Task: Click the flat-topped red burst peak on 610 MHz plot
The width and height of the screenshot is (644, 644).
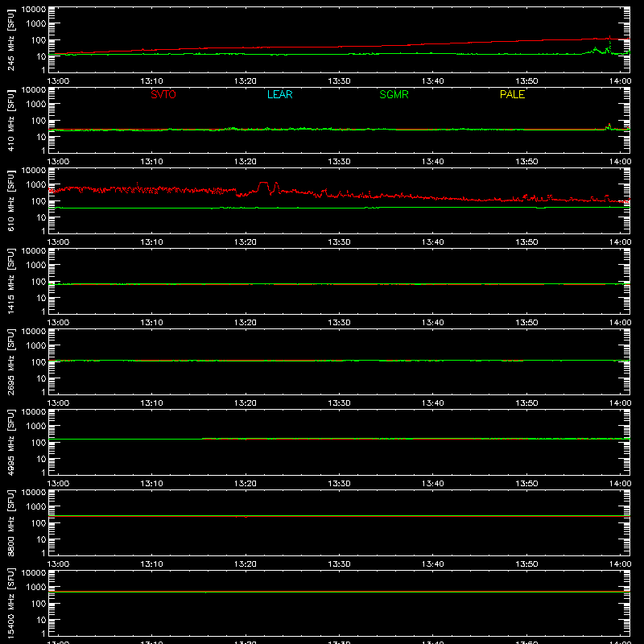Action: coord(263,183)
